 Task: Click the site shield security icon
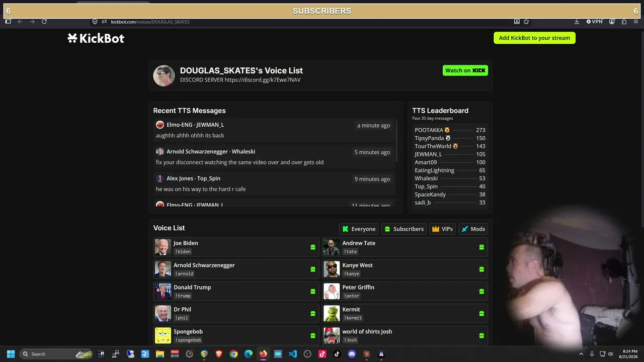click(95, 22)
